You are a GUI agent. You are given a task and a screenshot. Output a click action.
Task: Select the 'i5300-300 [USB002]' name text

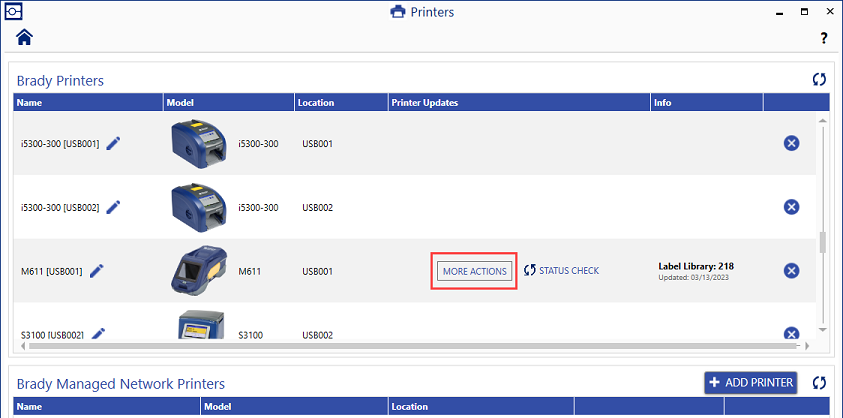pos(60,207)
